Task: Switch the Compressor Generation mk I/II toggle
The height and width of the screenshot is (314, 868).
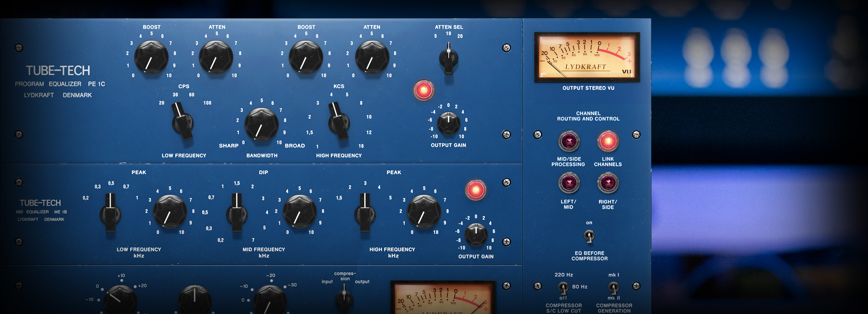Action: (613, 287)
